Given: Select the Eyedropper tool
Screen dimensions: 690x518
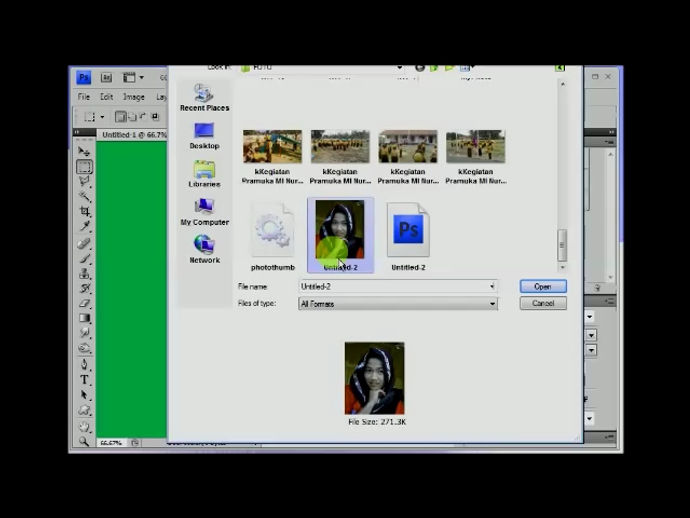Looking at the screenshot, I should 84,226.
